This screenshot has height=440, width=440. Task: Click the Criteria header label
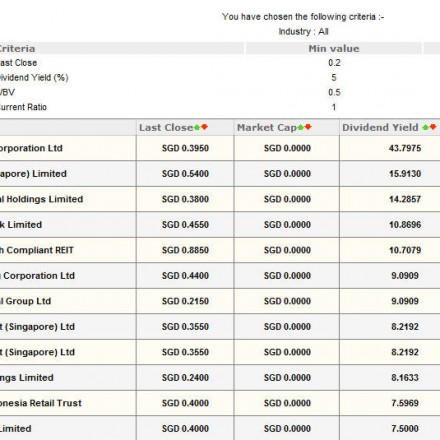pos(17,49)
